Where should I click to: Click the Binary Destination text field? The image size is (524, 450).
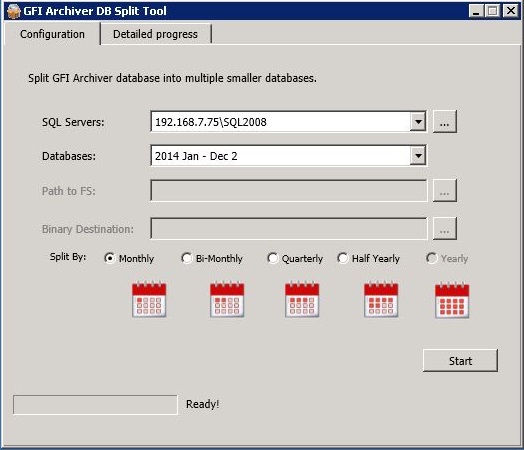289,229
